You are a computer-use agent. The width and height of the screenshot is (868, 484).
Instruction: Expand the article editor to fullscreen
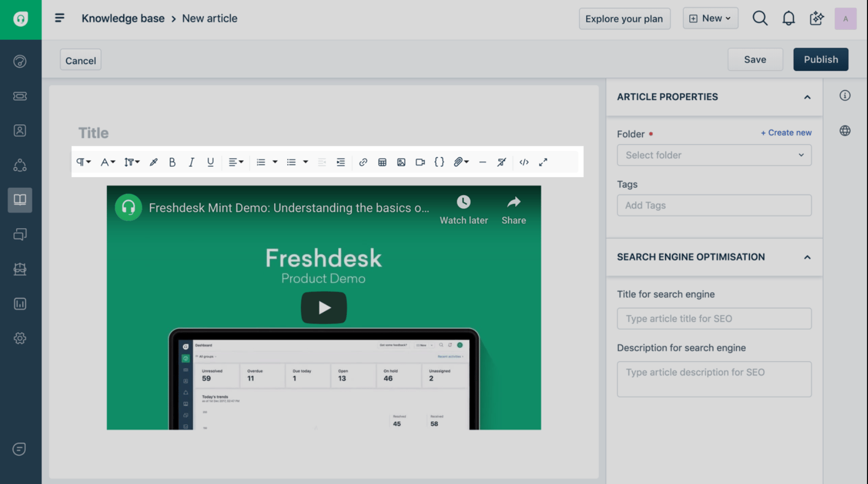543,162
